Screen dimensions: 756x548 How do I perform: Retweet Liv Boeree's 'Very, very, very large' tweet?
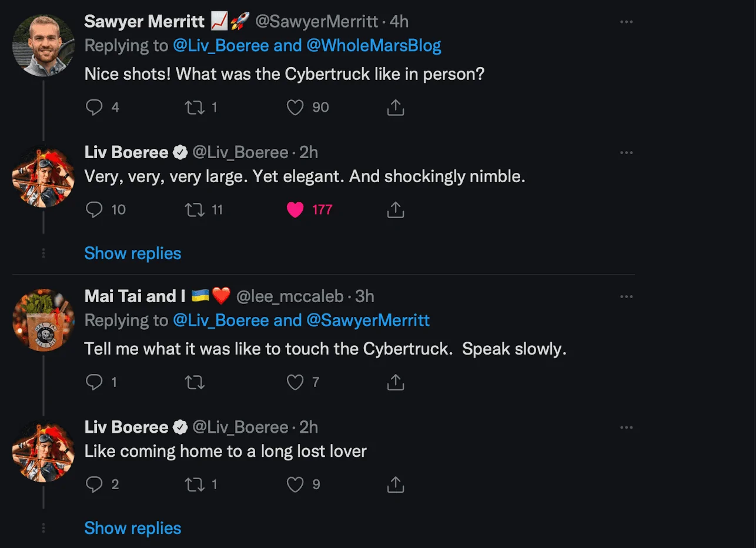click(x=195, y=210)
